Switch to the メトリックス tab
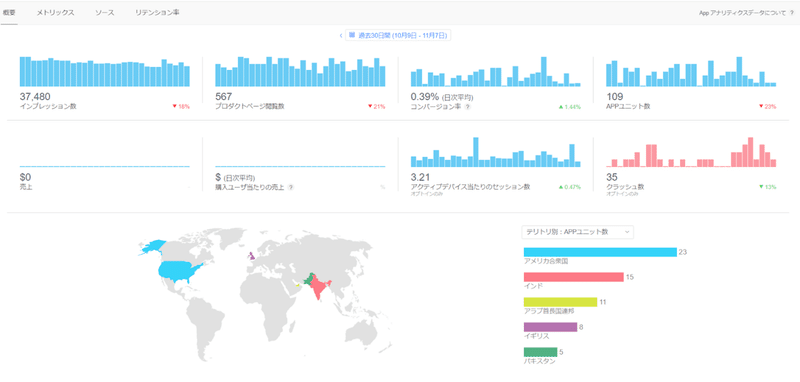Viewport: 800px width, 382px height. (x=55, y=13)
